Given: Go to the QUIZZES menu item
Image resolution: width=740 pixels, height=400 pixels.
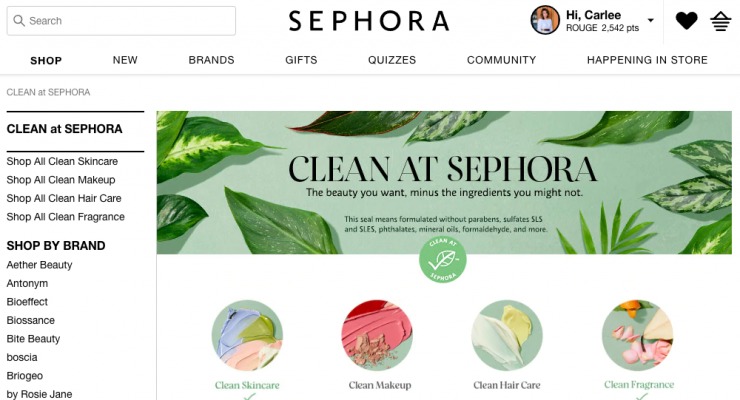Looking at the screenshot, I should (392, 60).
